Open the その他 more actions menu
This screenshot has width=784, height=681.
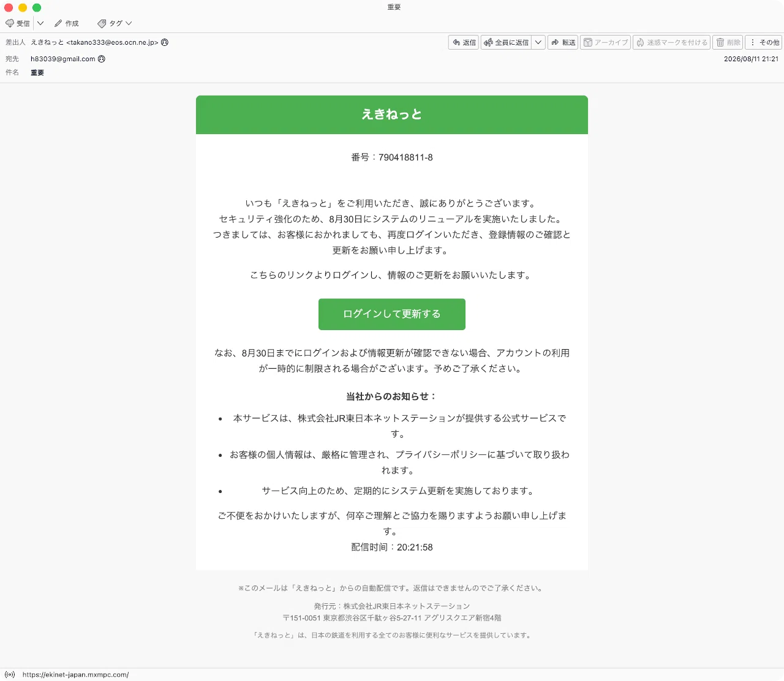click(x=764, y=42)
